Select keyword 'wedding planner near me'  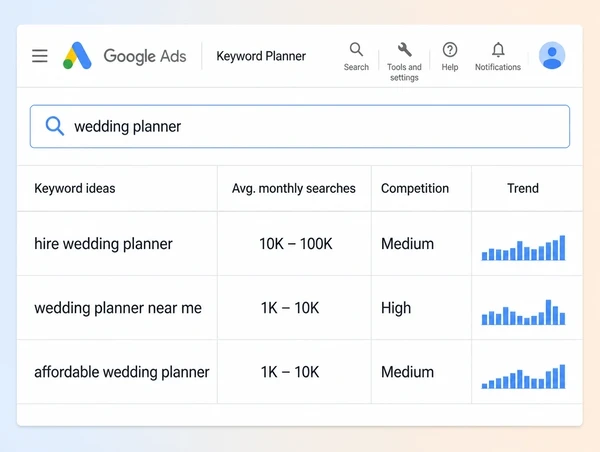click(x=118, y=308)
